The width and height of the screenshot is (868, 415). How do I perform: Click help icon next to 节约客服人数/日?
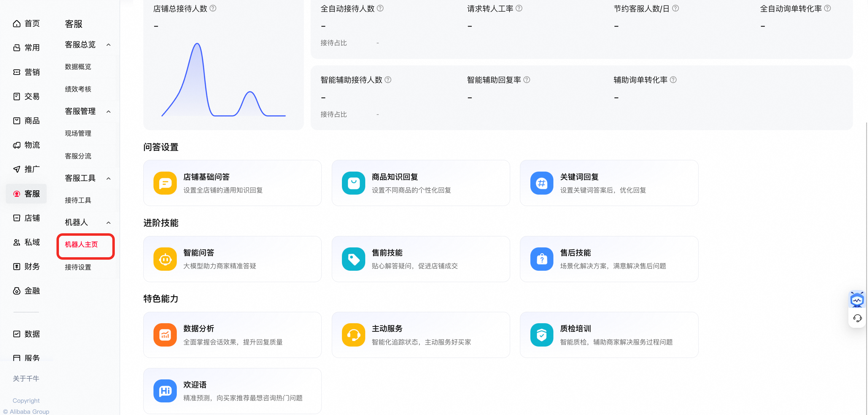click(x=675, y=8)
